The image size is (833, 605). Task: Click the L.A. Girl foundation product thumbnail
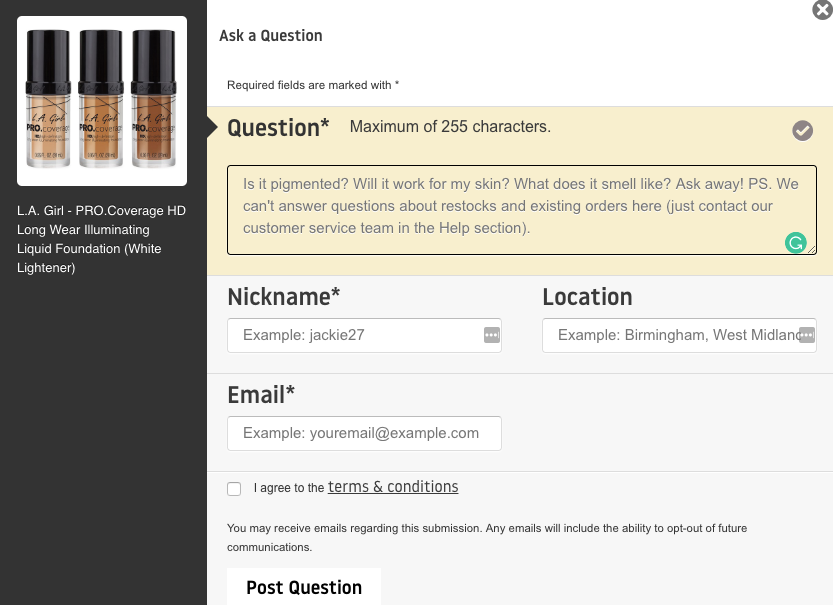(x=102, y=101)
